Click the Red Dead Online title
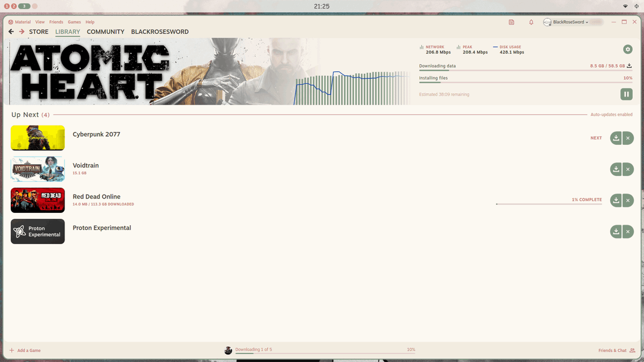Screen dimensions: 644x362 coord(97,197)
